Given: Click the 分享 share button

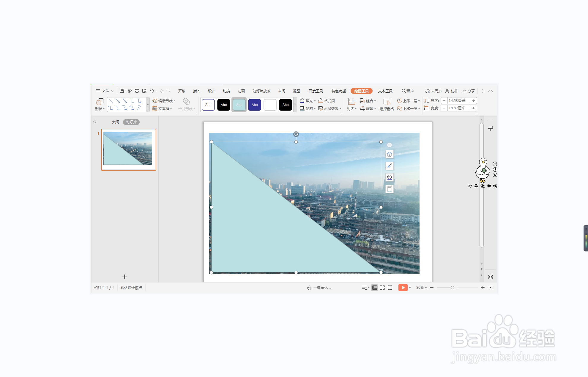Looking at the screenshot, I should click(x=469, y=91).
